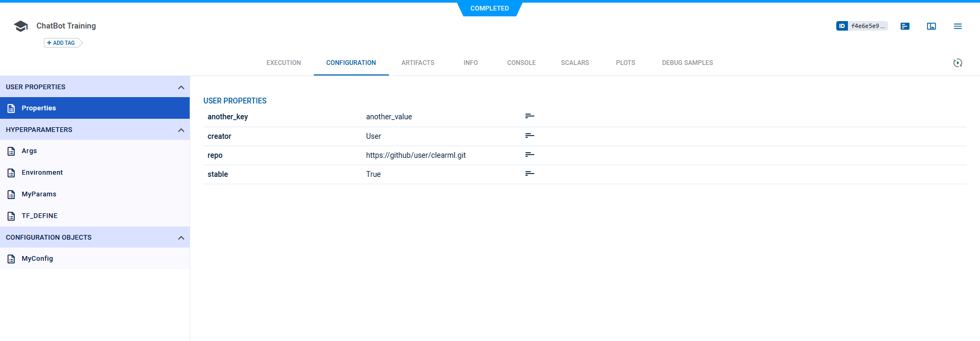Collapse the Hyperparameters section
980x341 pixels.
[181, 130]
